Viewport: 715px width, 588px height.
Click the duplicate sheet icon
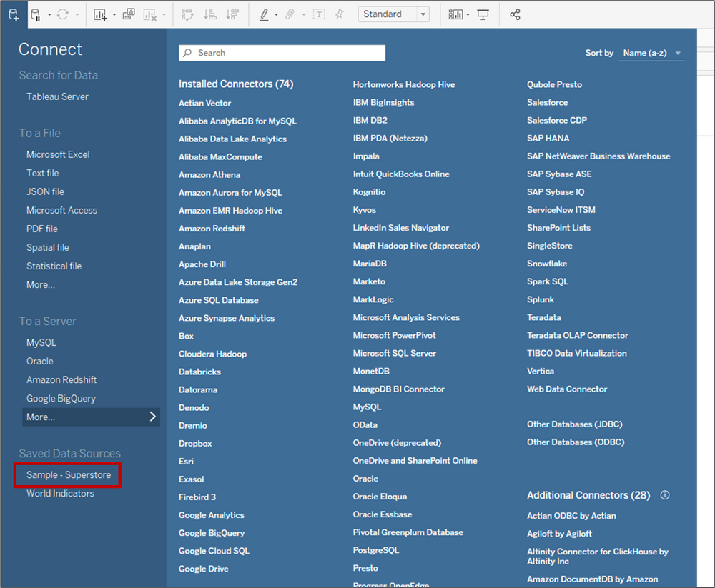(x=129, y=14)
